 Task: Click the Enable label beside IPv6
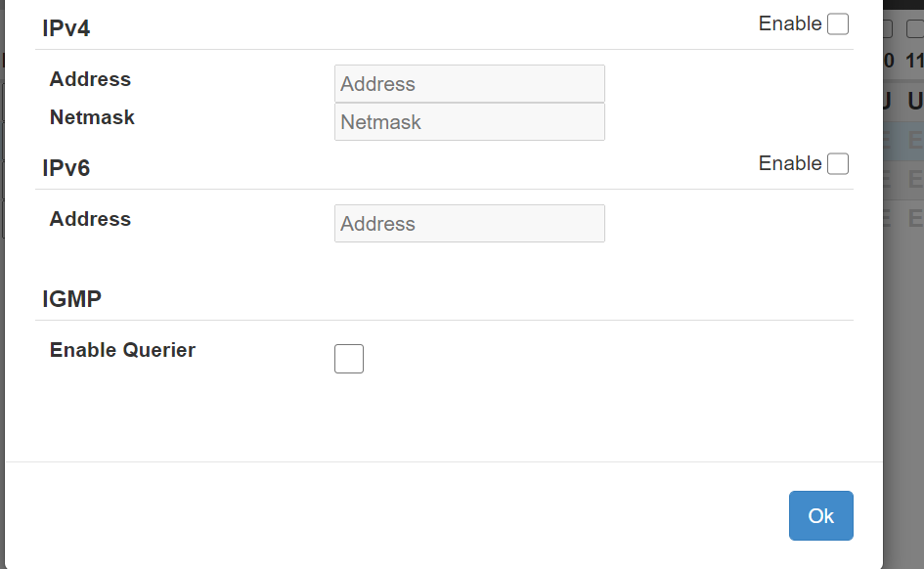click(790, 164)
